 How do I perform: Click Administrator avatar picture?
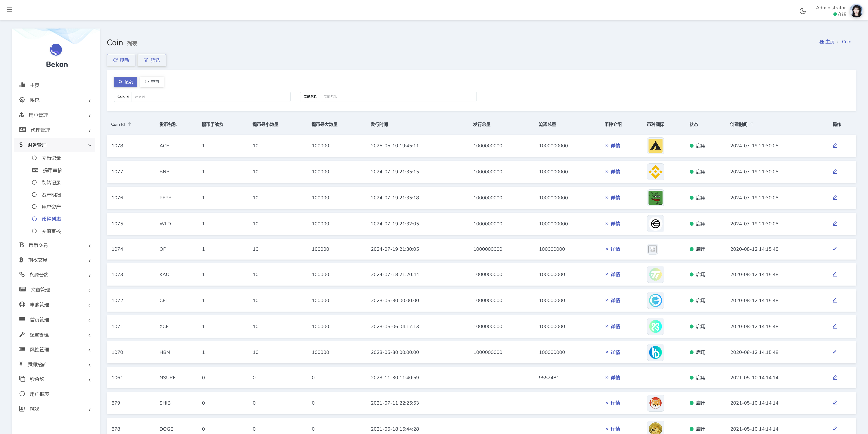coord(856,11)
